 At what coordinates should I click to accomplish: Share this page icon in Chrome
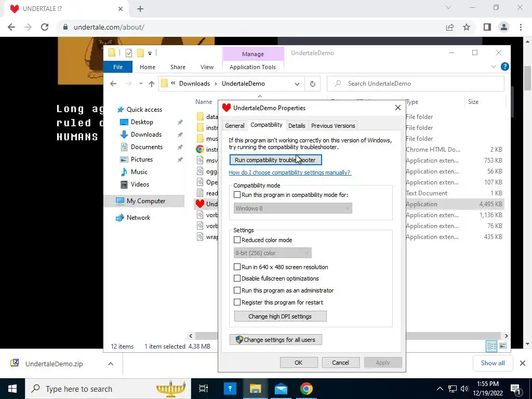click(450, 27)
